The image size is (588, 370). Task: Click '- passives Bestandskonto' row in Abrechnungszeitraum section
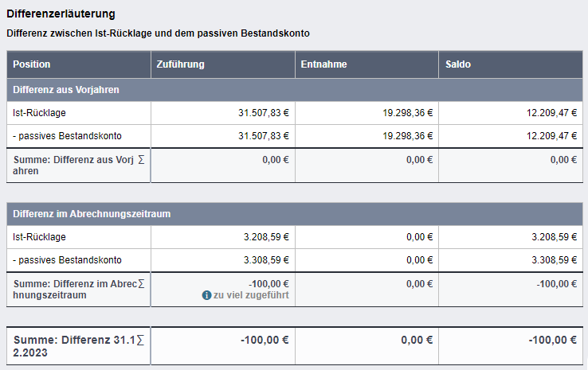pyautogui.click(x=68, y=260)
